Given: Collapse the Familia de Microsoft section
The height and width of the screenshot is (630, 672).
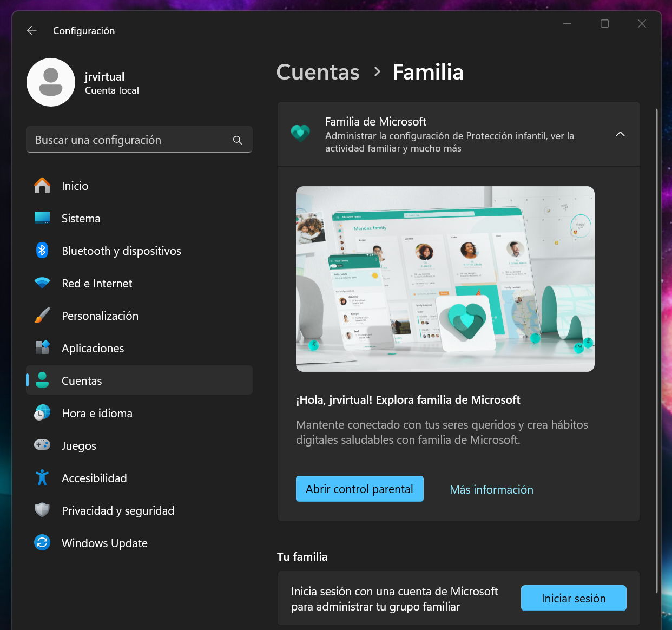Looking at the screenshot, I should [x=620, y=134].
